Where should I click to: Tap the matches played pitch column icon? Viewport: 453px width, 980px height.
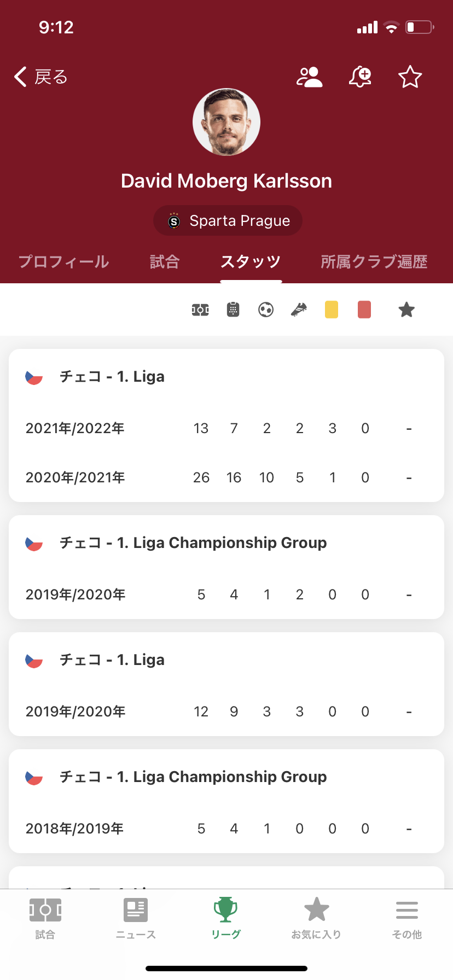pyautogui.click(x=200, y=310)
